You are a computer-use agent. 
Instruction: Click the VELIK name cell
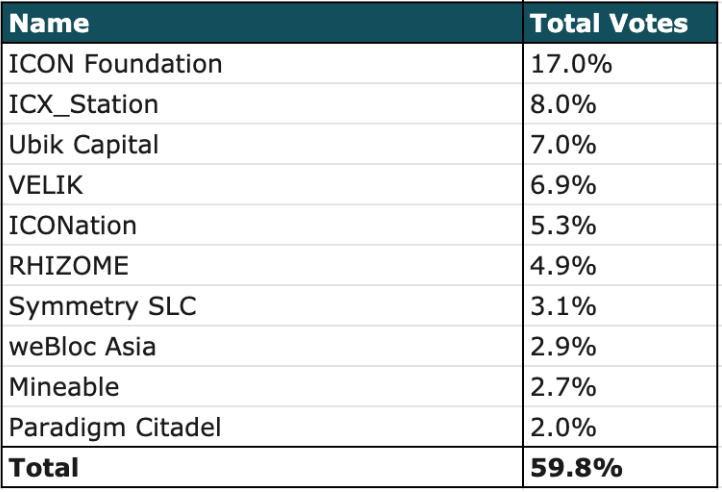pos(262,185)
